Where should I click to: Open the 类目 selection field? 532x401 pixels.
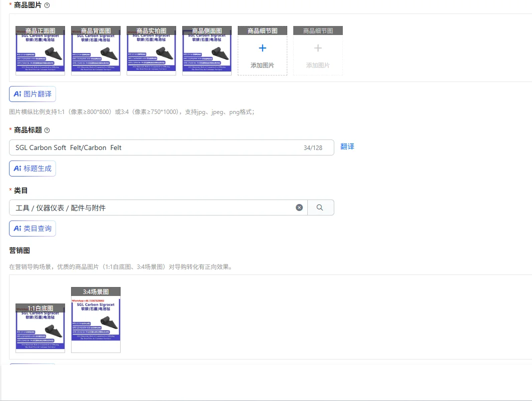tap(158, 207)
